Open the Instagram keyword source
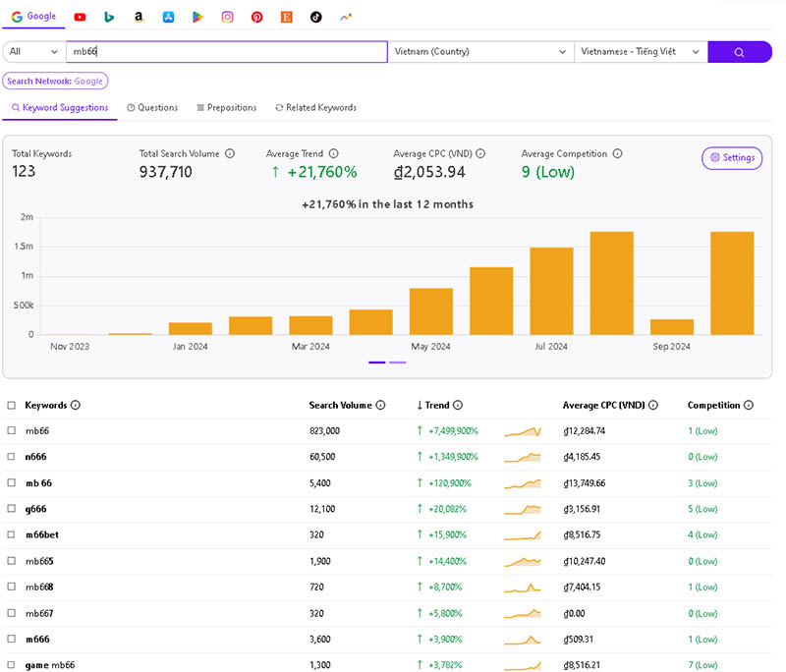Image resolution: width=786 pixels, height=672 pixels. tap(227, 17)
